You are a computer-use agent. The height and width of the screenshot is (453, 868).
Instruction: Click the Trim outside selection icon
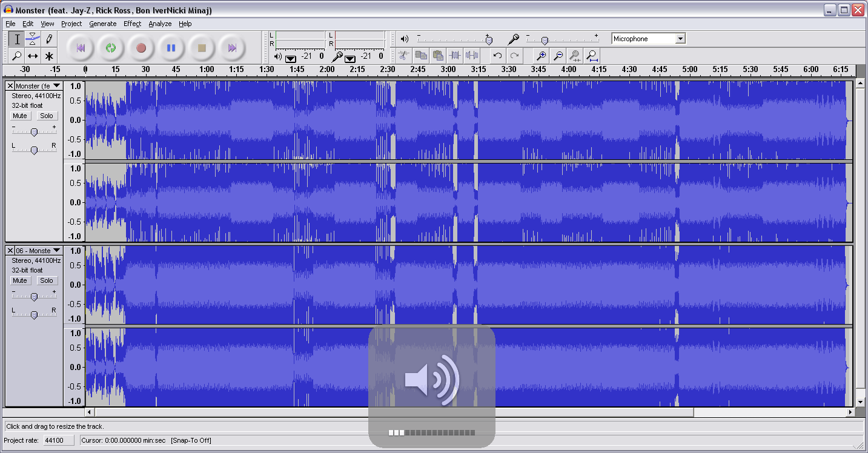[455, 56]
